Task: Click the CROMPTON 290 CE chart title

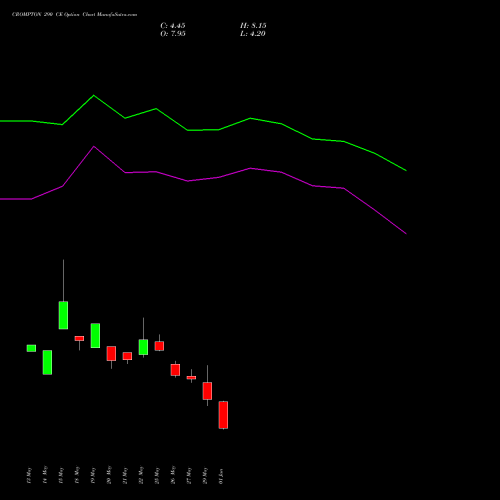Action: point(74,15)
